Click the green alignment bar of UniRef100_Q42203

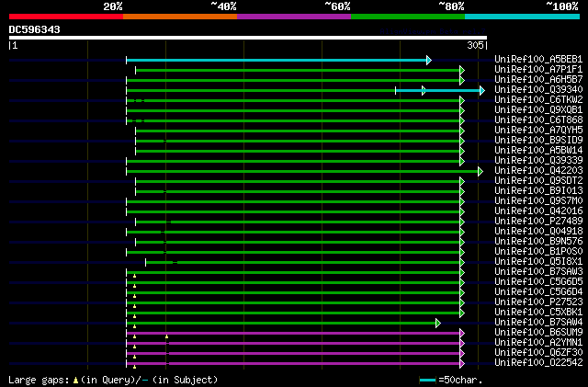[302, 172]
